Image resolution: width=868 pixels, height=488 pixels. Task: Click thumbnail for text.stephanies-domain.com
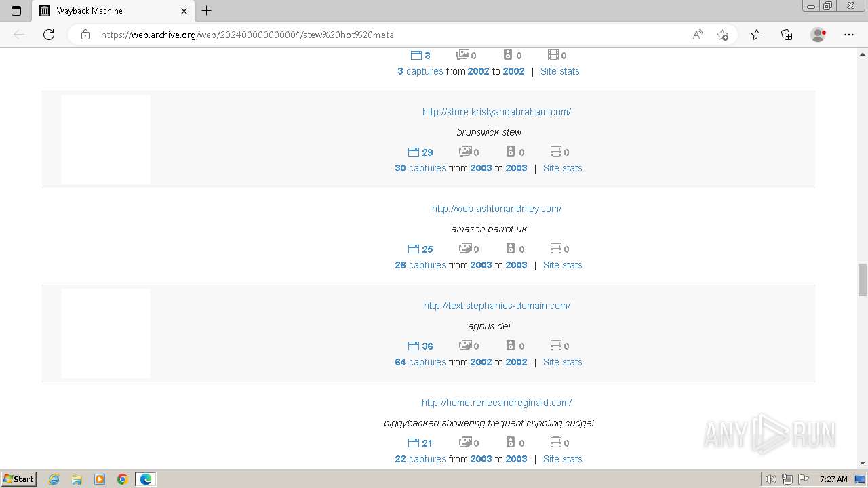point(106,333)
